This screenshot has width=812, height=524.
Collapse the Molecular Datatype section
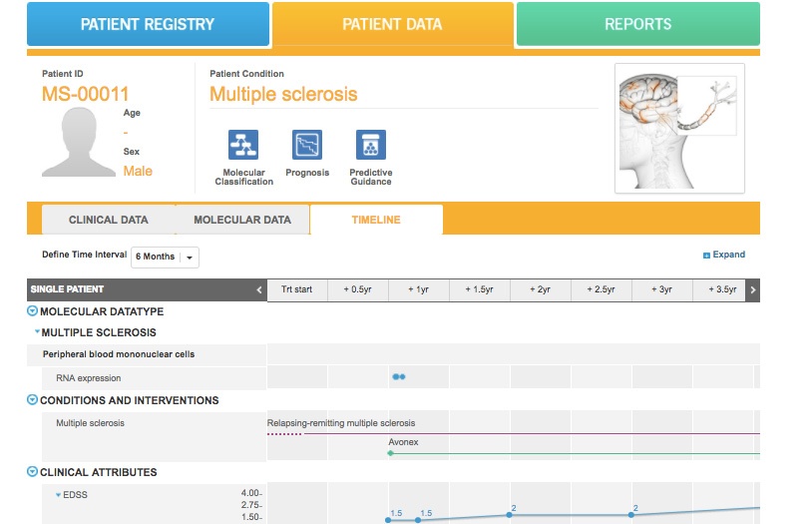tap(32, 311)
